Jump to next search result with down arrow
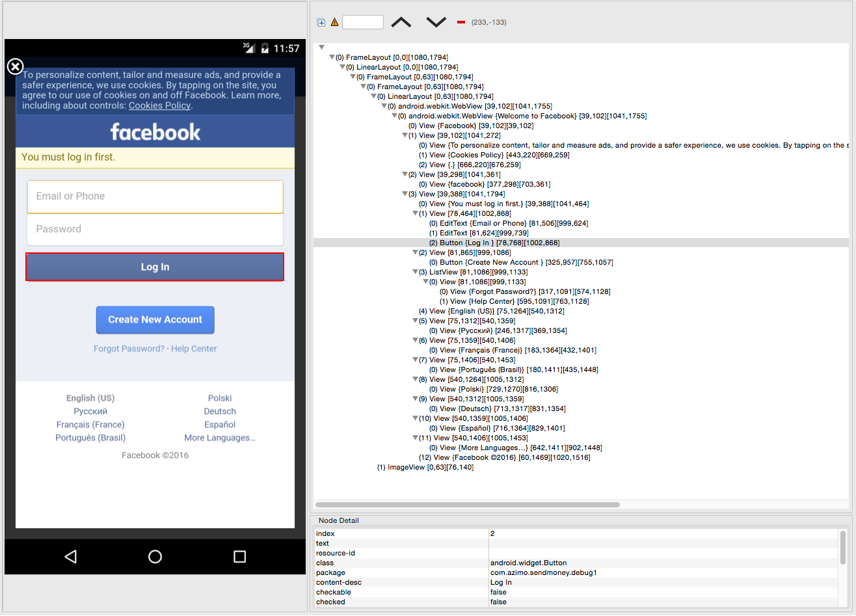856x616 pixels. point(436,22)
